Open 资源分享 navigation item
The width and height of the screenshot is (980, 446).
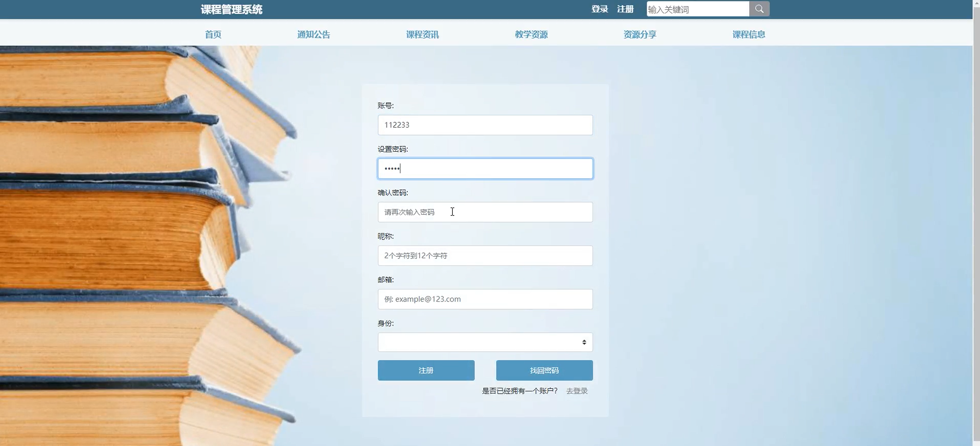pyautogui.click(x=640, y=34)
